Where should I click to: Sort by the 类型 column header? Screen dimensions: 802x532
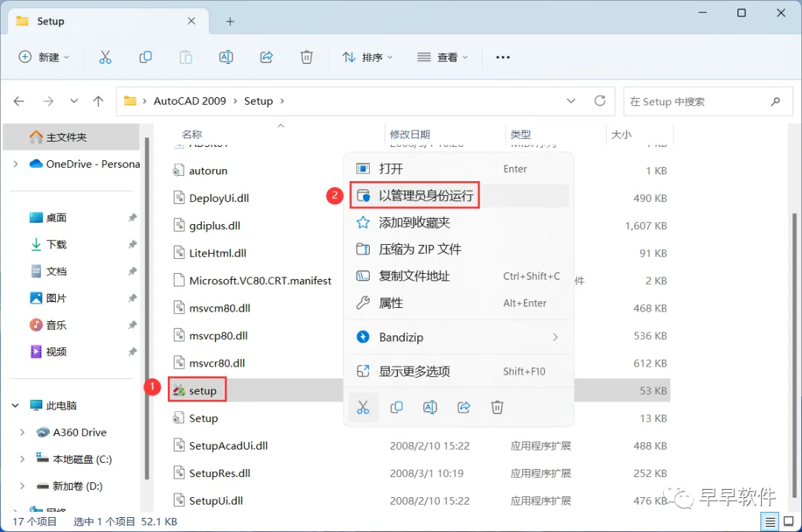pos(521,134)
